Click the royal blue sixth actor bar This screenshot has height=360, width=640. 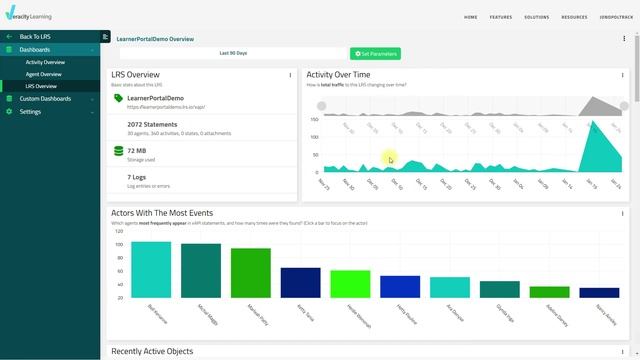click(x=400, y=287)
